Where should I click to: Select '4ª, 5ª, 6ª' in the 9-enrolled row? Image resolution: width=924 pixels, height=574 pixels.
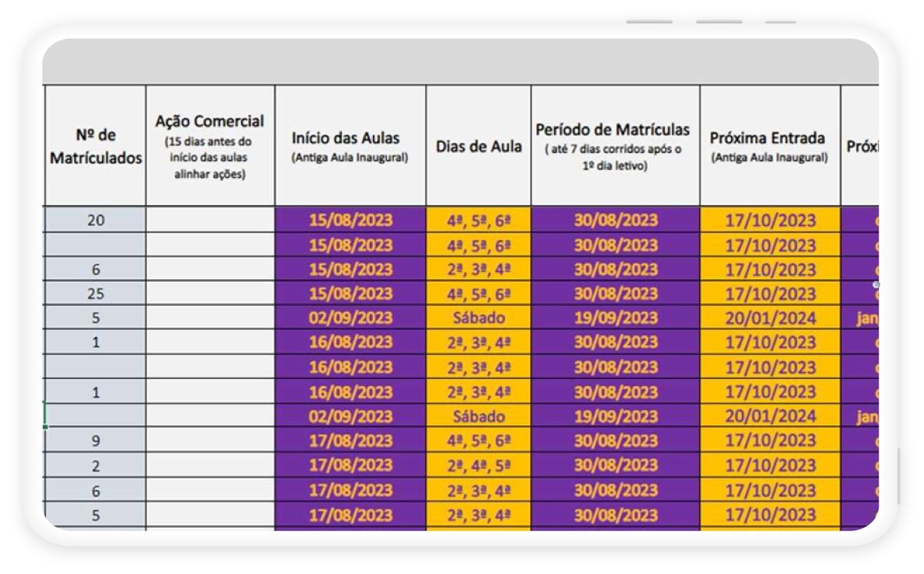pyautogui.click(x=478, y=441)
